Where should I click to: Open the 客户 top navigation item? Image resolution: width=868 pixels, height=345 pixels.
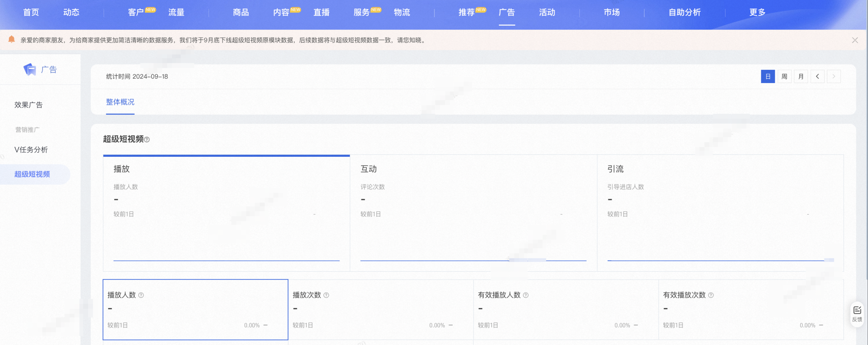point(136,12)
